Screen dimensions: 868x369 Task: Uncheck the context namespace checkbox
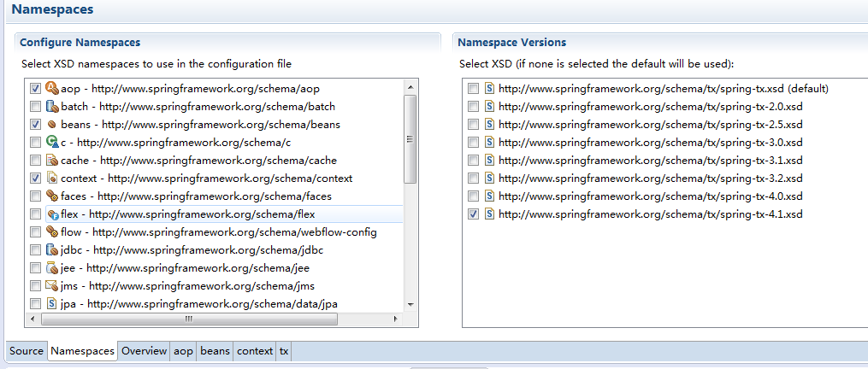pyautogui.click(x=35, y=179)
